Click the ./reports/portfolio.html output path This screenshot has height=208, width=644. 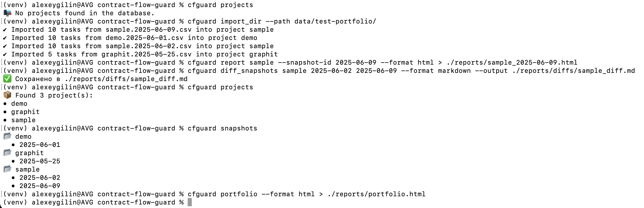376,194
